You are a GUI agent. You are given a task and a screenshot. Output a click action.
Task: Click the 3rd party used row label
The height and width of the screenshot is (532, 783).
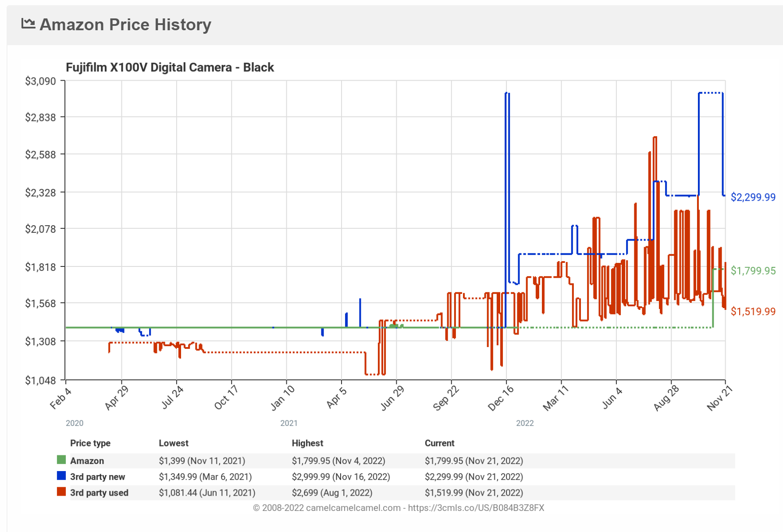click(99, 493)
